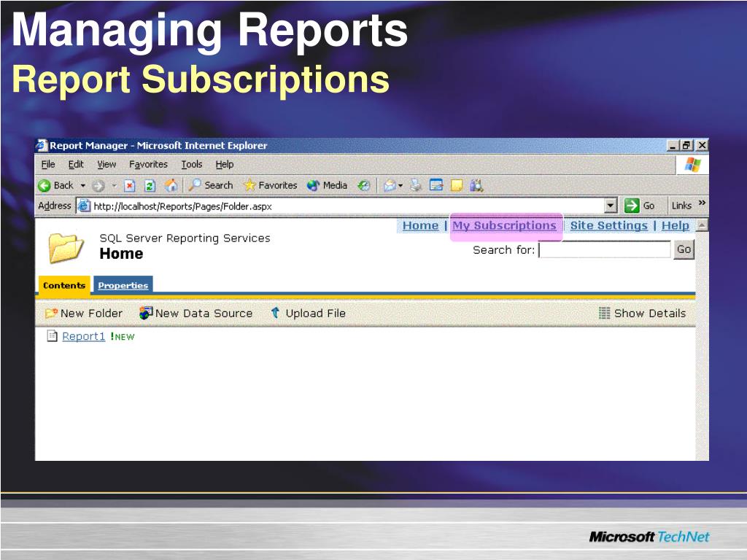Click the Edit page toolbar icon
747x560 pixels.
click(x=436, y=185)
